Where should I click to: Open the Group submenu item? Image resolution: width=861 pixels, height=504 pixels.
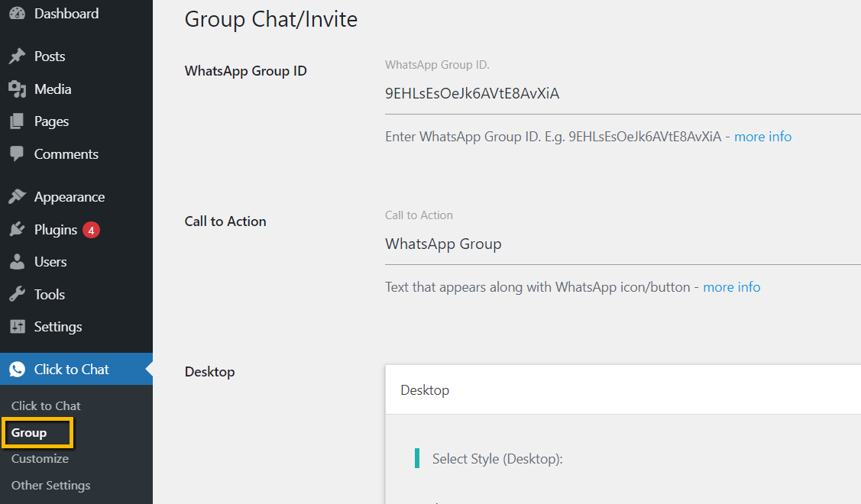29,433
